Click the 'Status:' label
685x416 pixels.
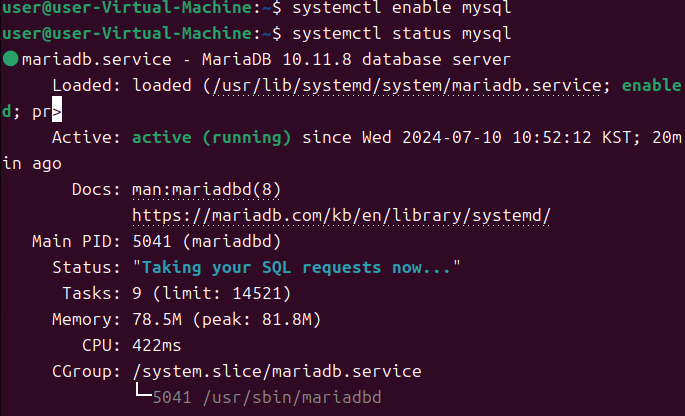pyautogui.click(x=86, y=267)
